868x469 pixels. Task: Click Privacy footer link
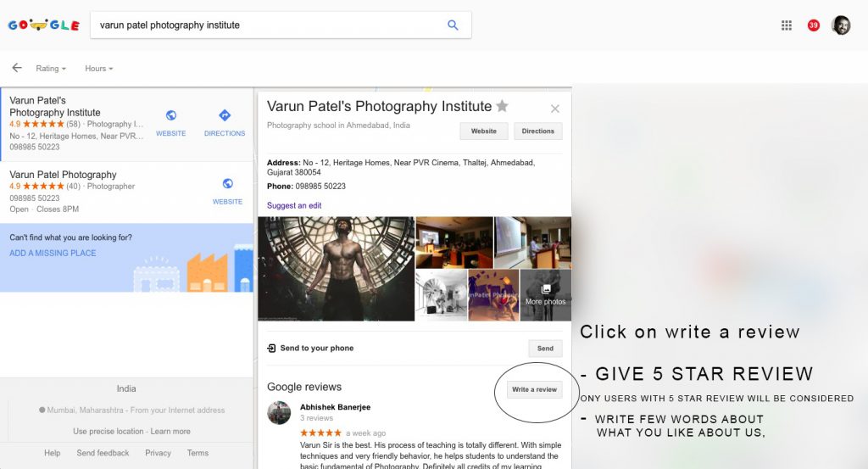(x=158, y=453)
